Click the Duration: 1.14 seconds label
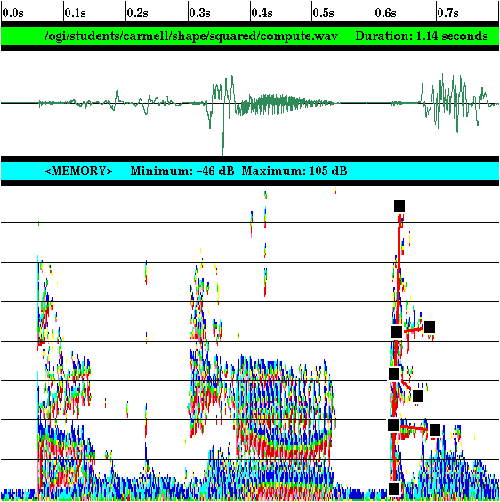 421,36
